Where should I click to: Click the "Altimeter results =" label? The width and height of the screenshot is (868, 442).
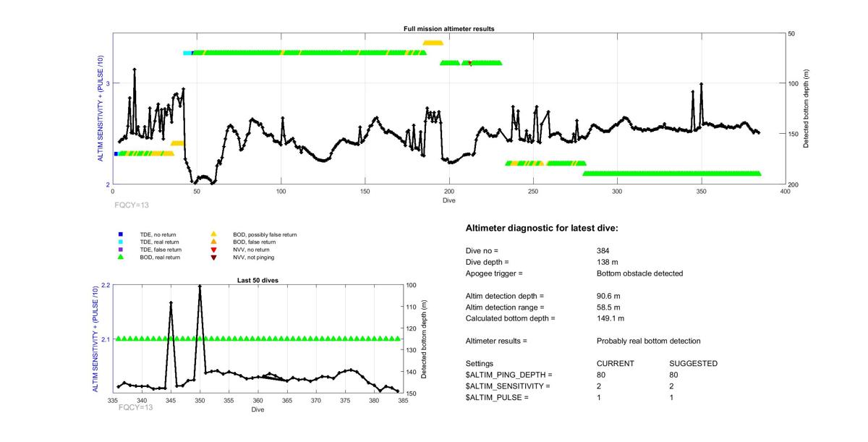click(496, 341)
